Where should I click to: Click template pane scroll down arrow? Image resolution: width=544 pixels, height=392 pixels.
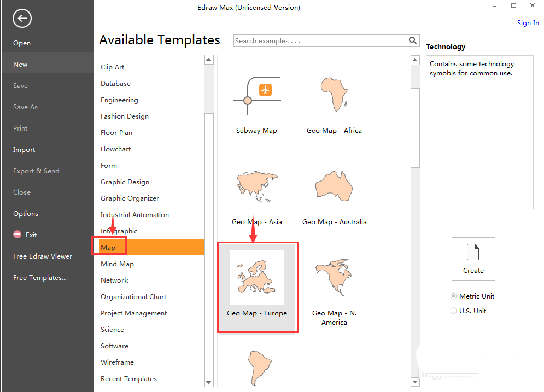415,382
